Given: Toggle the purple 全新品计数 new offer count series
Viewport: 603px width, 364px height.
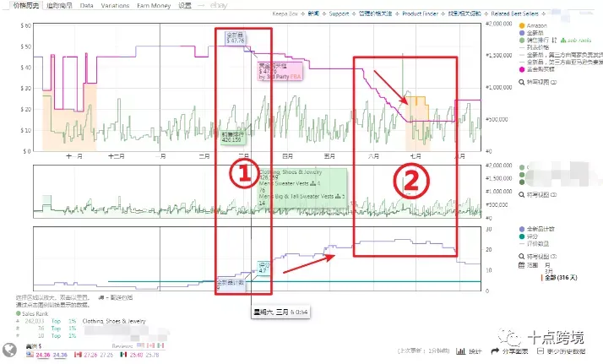Looking at the screenshot, I should click(x=522, y=229).
